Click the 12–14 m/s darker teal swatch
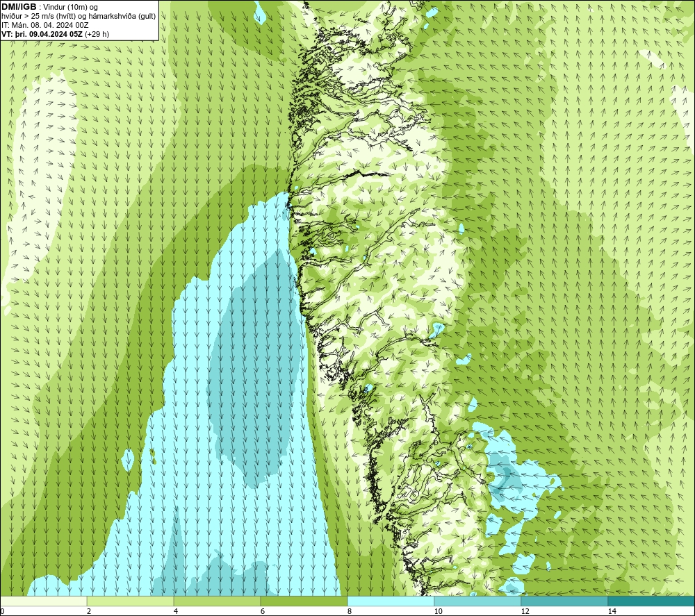This screenshot has height=616, width=695. (x=564, y=601)
